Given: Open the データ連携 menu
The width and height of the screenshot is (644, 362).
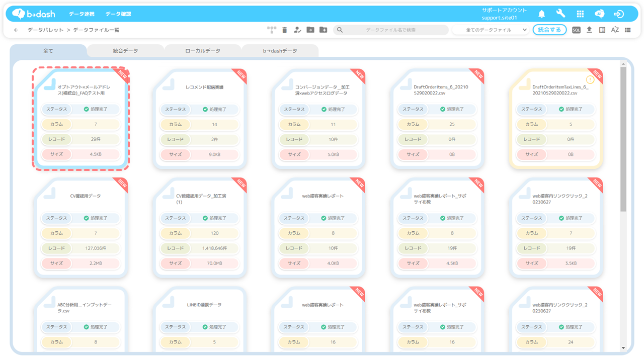Looking at the screenshot, I should (82, 14).
